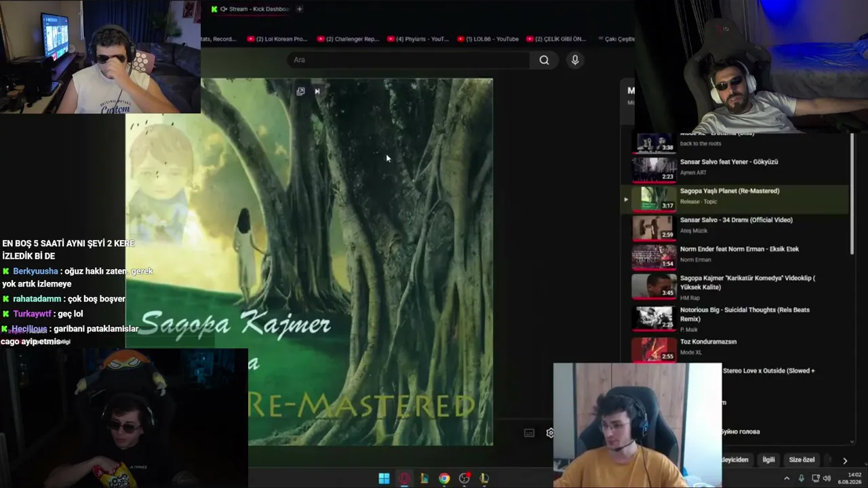Start voice search with the microphone icon
The width and height of the screenshot is (868, 488).
[575, 60]
